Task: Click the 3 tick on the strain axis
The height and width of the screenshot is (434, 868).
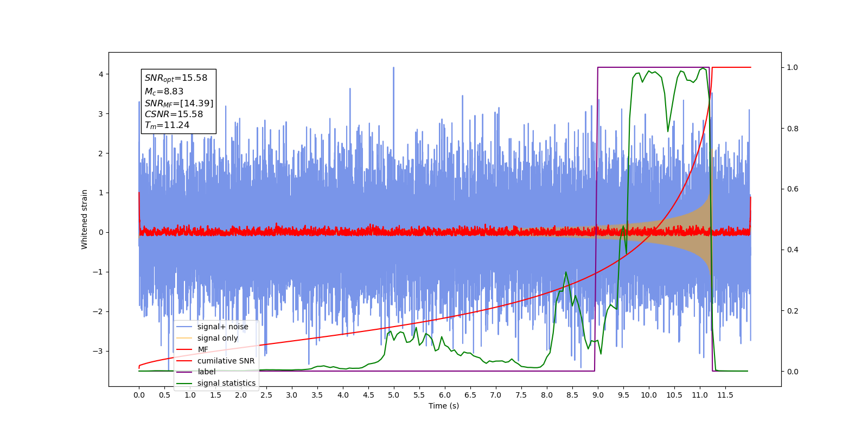Action: pos(101,114)
